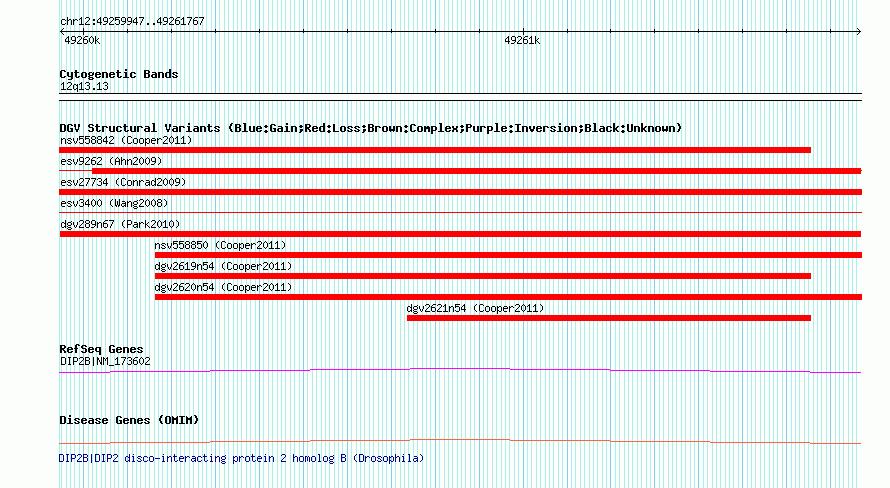This screenshot has height=488, width=890.
Task: Click the thin red line for esv3400
Action: (460, 213)
